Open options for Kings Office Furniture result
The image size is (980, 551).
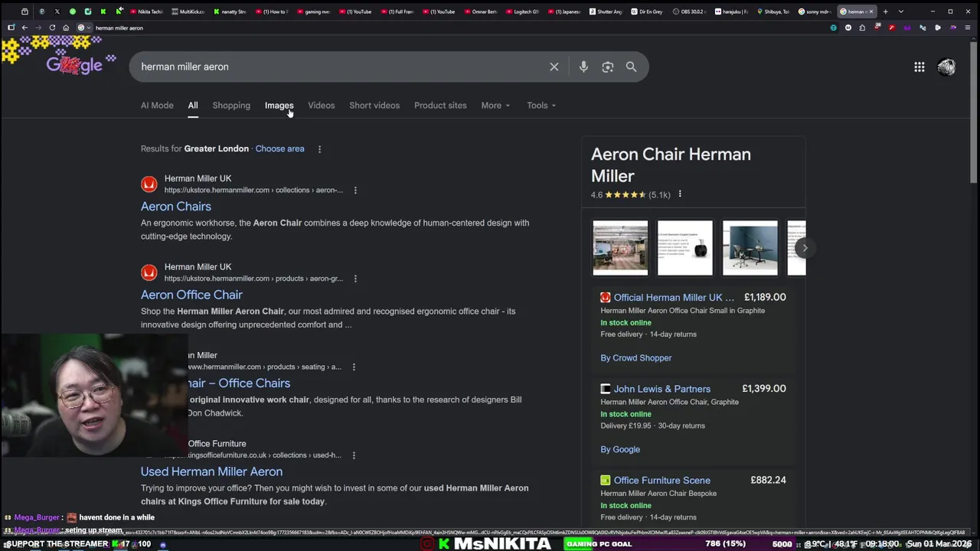(x=354, y=455)
